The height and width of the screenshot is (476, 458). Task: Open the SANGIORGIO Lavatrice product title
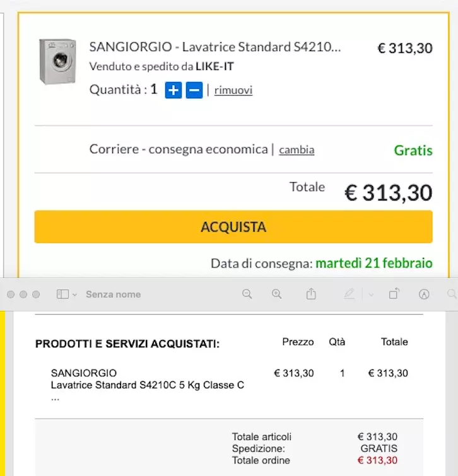tap(215, 47)
